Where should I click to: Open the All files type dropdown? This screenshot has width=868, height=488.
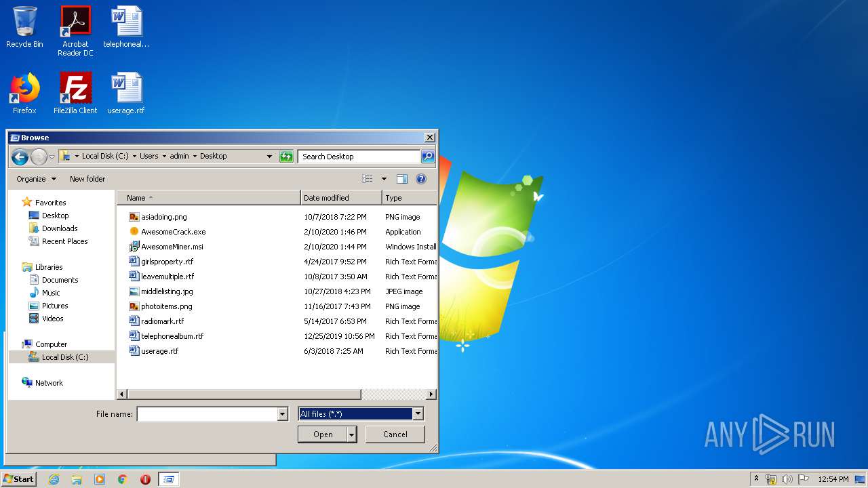pyautogui.click(x=418, y=414)
